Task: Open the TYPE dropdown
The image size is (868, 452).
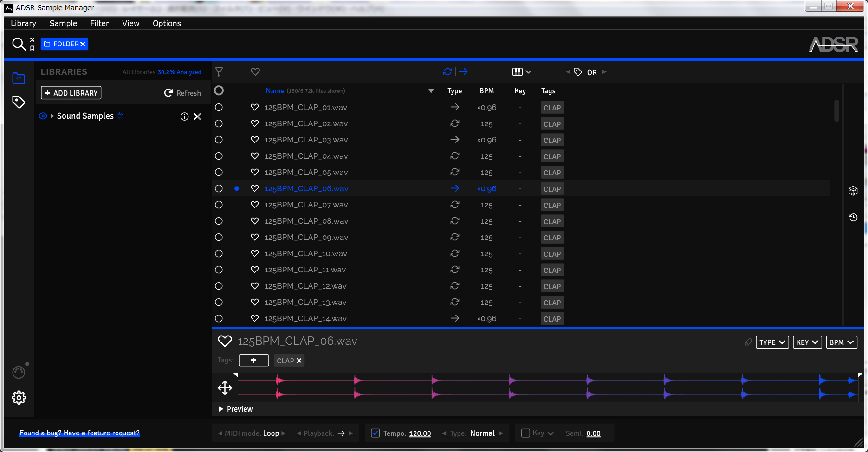Action: tap(772, 342)
